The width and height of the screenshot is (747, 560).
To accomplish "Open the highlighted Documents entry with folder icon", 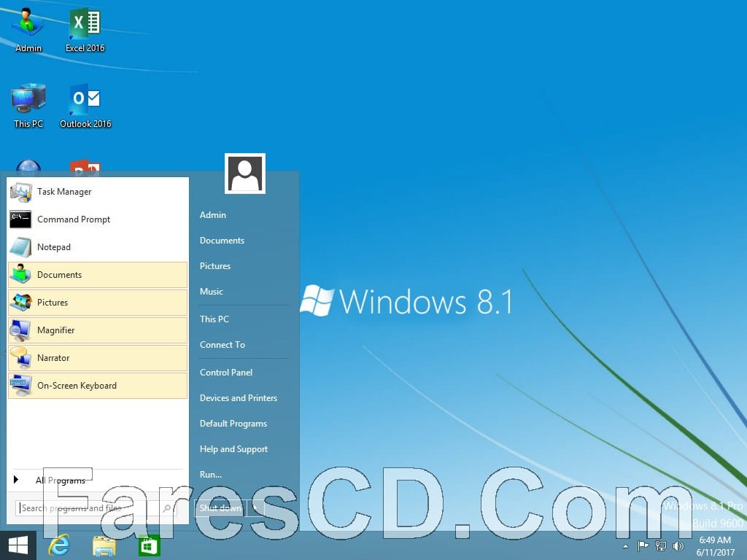I will 98,275.
